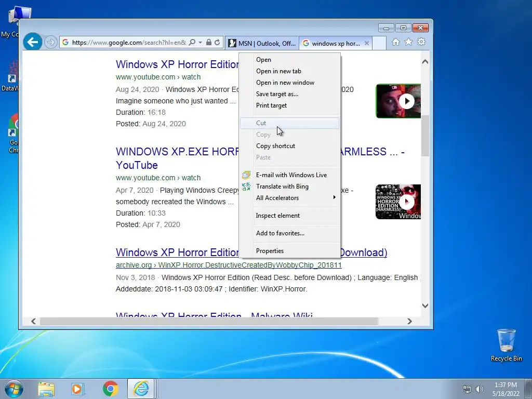The width and height of the screenshot is (532, 399).
Task: Click the horizontal scroll right arrow
Action: (x=409, y=321)
